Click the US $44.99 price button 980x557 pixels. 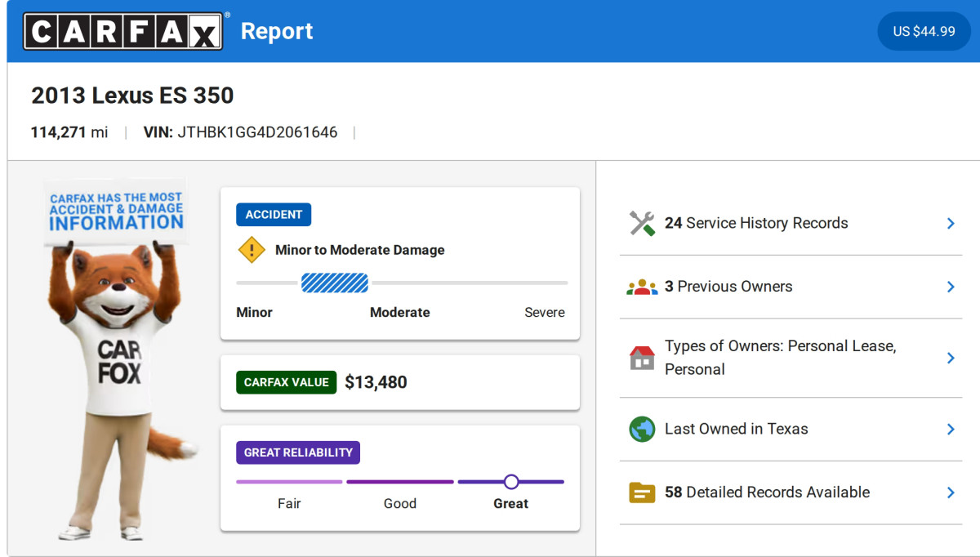click(924, 31)
